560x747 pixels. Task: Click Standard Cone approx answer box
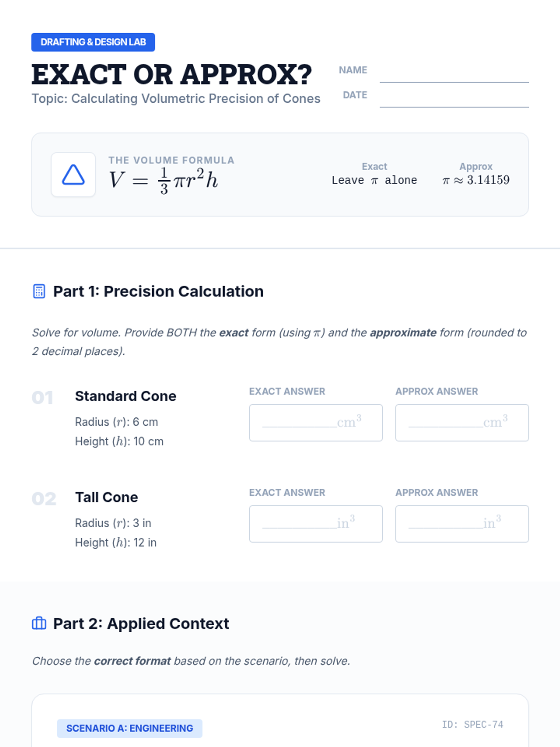462,423
